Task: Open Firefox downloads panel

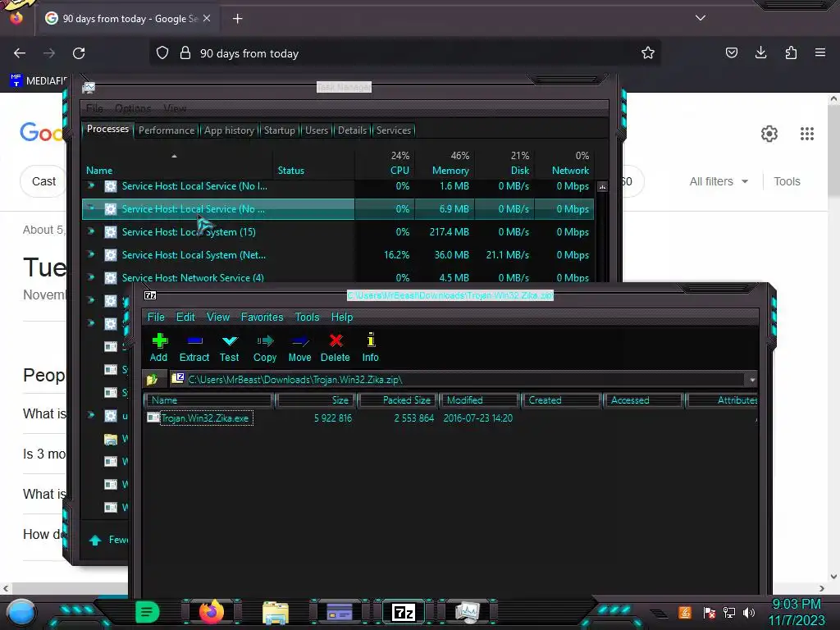Action: [760, 53]
